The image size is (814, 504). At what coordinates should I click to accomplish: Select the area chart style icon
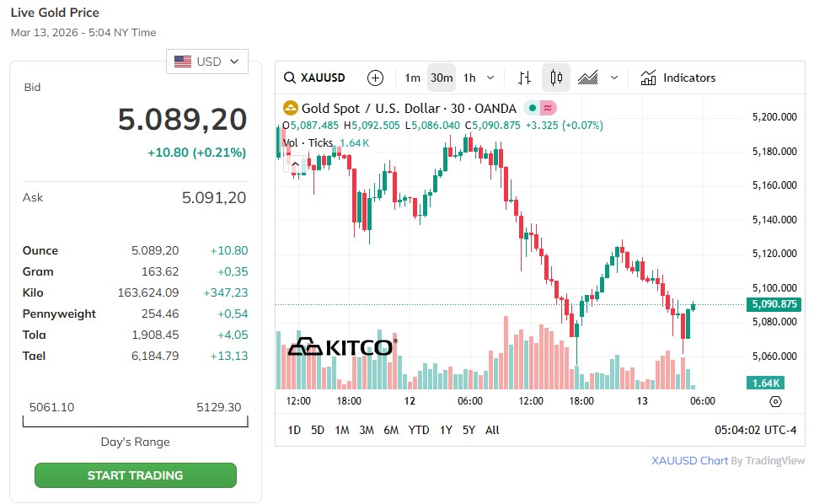pos(588,78)
